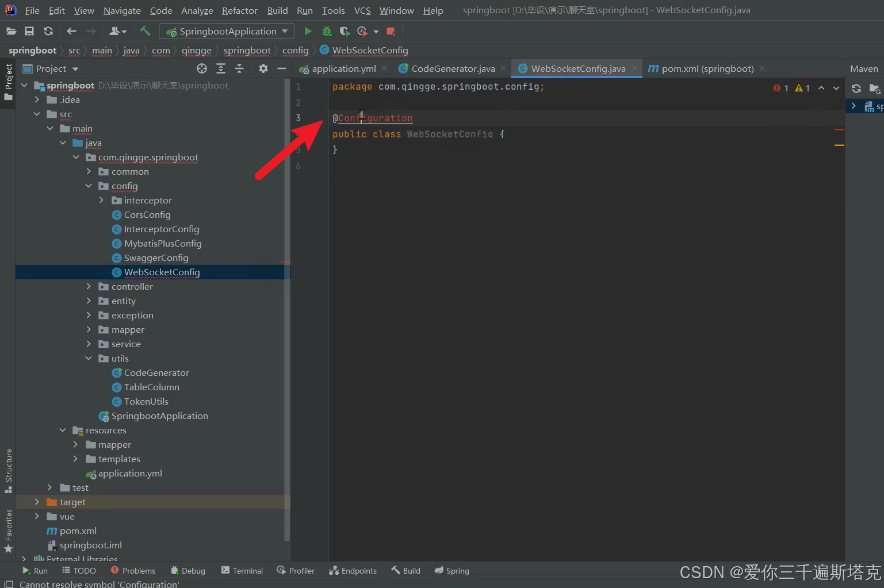Run the SpringbootApplication with the green play icon
The width and height of the screenshot is (884, 588).
point(307,31)
